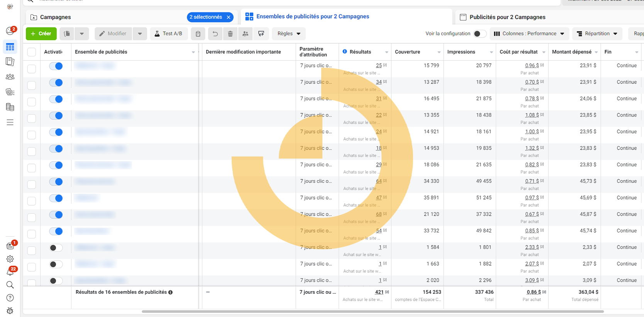Screen dimensions: 644x317
Task: Click the Rapports button at toolbar edge
Action: tap(636, 34)
